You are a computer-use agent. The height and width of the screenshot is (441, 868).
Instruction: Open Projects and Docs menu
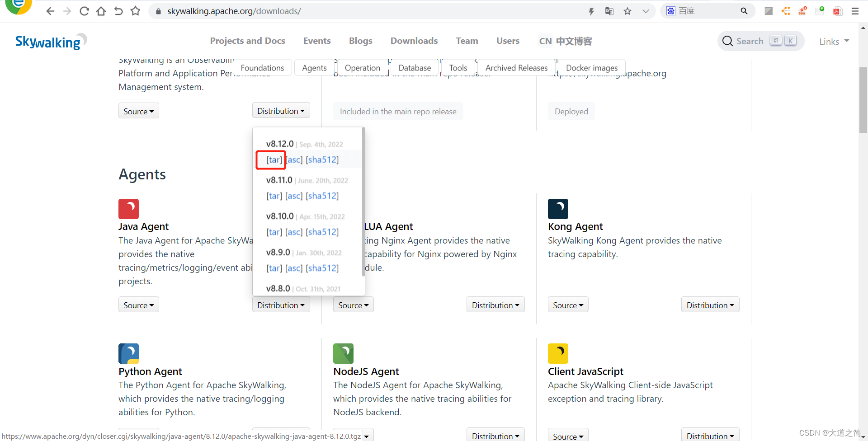point(247,41)
